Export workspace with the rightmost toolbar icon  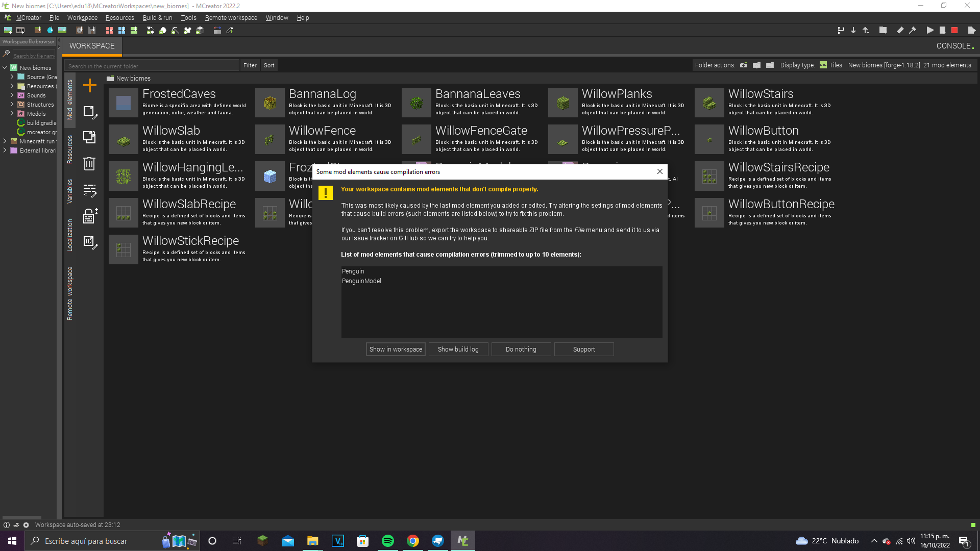click(971, 30)
